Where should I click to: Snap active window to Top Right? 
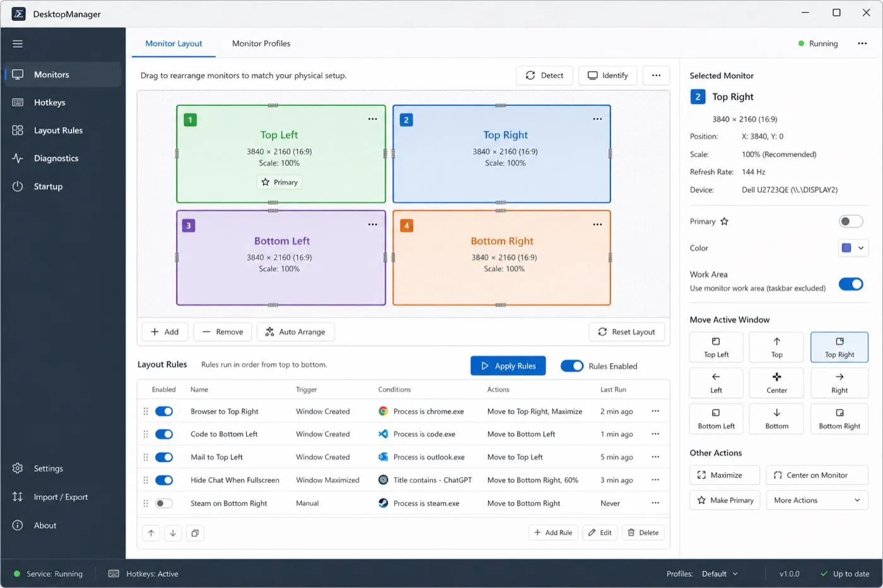point(839,347)
